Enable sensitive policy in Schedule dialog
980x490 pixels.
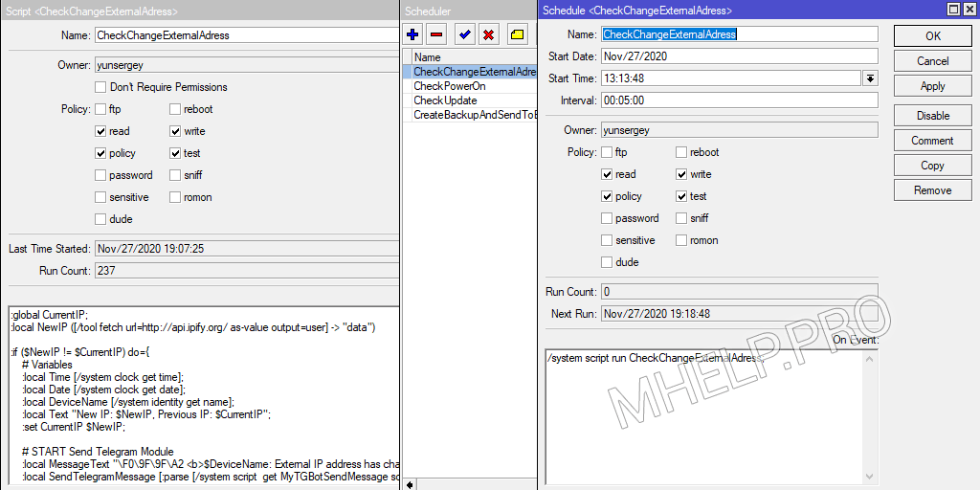pos(606,240)
